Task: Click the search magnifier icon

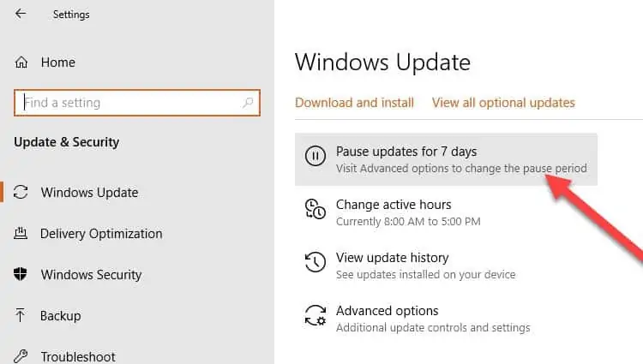Action: (x=249, y=103)
